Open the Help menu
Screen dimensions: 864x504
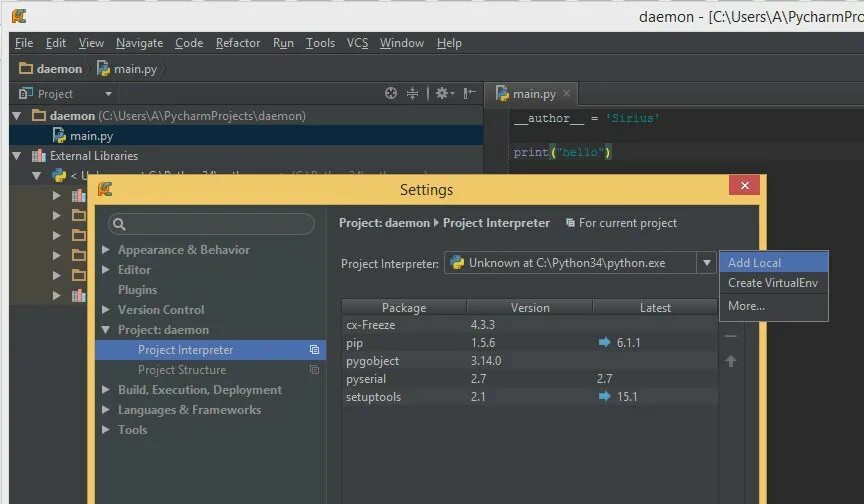click(449, 43)
